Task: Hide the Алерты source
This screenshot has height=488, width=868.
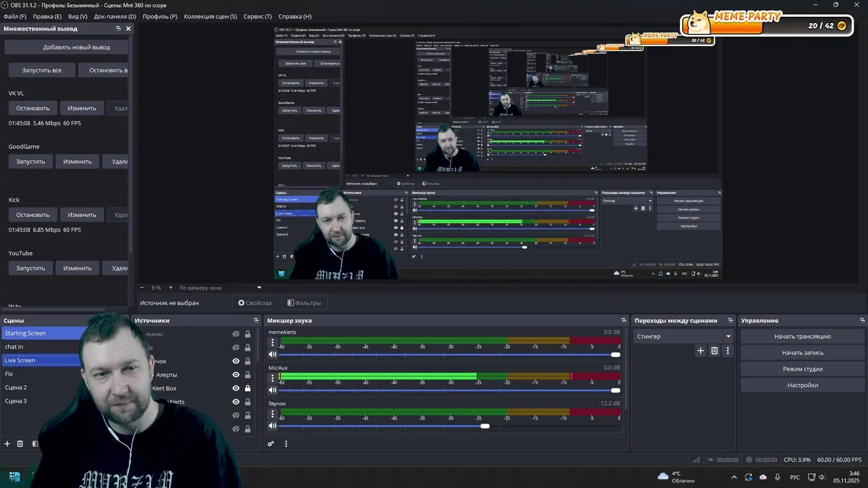Action: [236, 375]
